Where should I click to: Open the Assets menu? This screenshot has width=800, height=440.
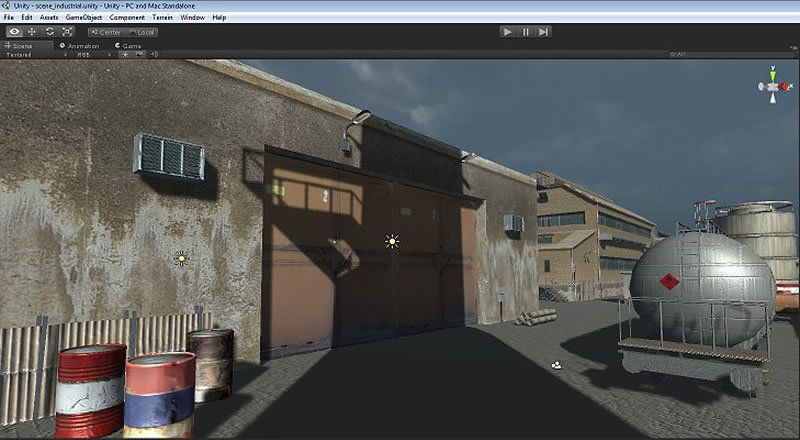(49, 17)
